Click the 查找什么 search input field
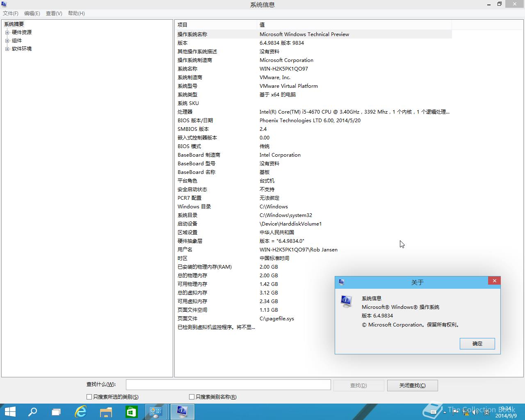525x420 pixels. [228, 385]
